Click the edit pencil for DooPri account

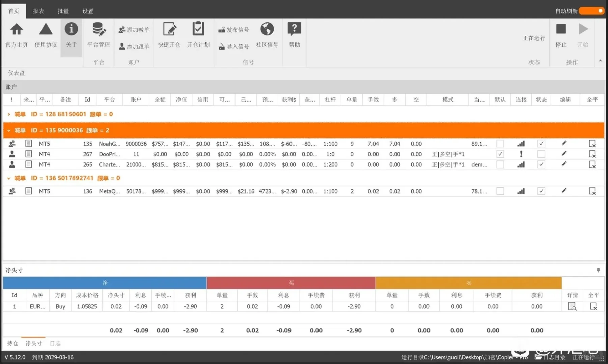click(564, 154)
